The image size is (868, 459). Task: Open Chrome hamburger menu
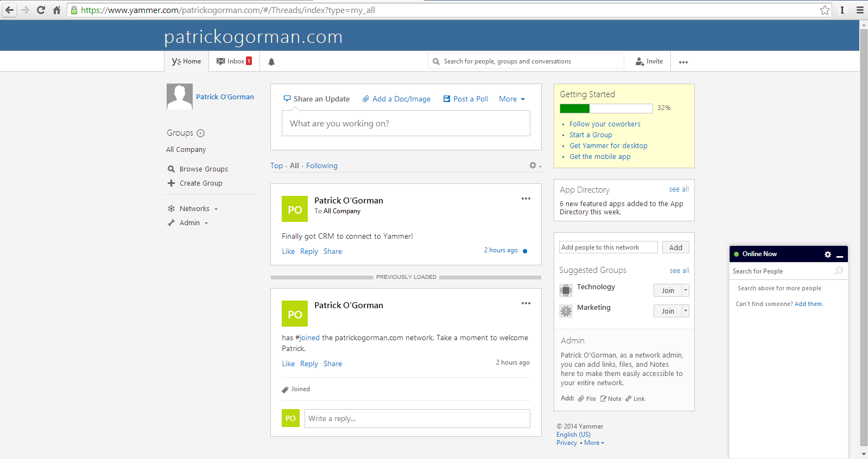point(860,10)
